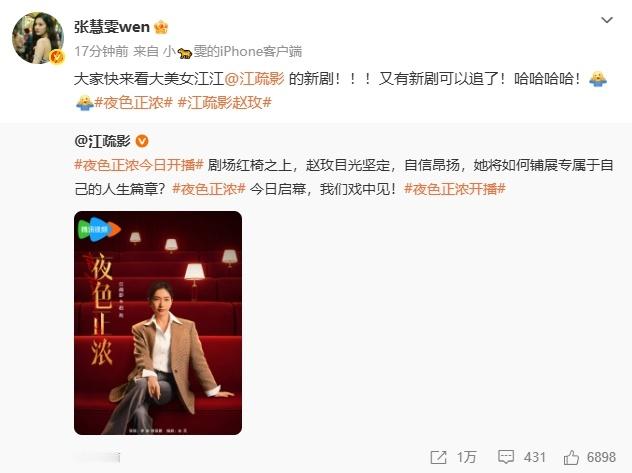The image size is (632, 473).
Task: Open hashtag #夜色正浓开播#
Action: tap(455, 189)
